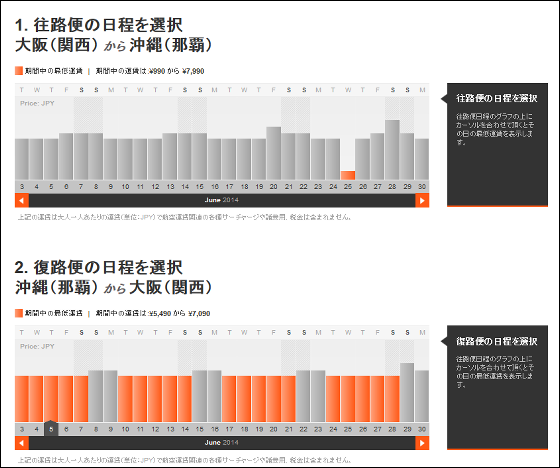
Task: Select outbound fare bar for June 6
Action: coord(66,156)
